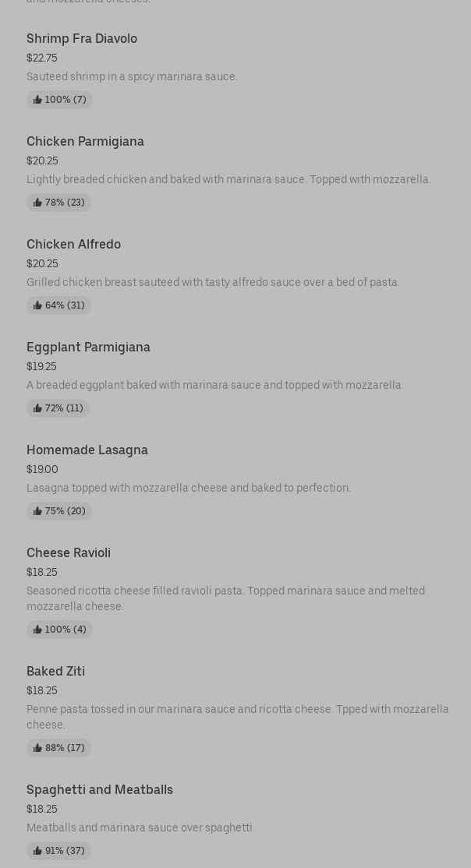Viewport: 471px width, 868px height.
Task: Click Chicken Parmigiana's thumbs-up rating icon
Action: (x=37, y=203)
